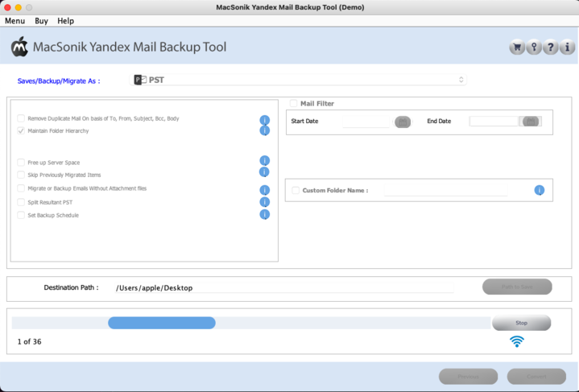Image resolution: width=579 pixels, height=392 pixels.
Task: Open Start Date calendar picker
Action: 403,122
